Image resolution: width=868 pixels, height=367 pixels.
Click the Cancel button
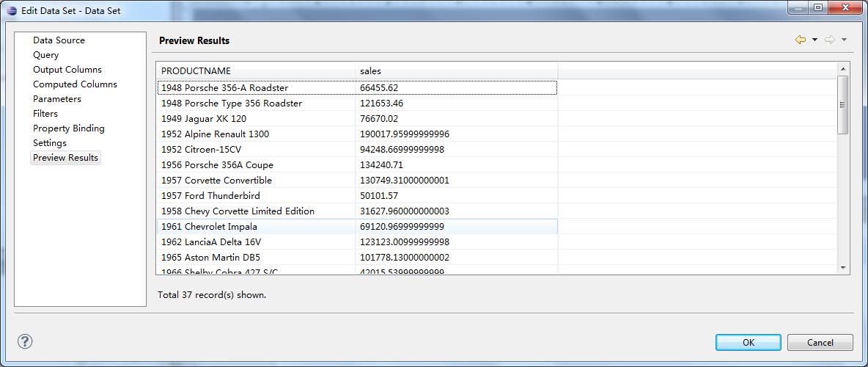[820, 343]
